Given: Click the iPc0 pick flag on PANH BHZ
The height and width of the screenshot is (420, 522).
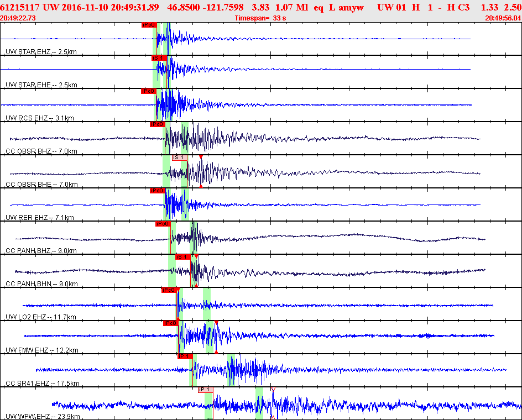Looking at the screenshot, I should click(x=163, y=224).
